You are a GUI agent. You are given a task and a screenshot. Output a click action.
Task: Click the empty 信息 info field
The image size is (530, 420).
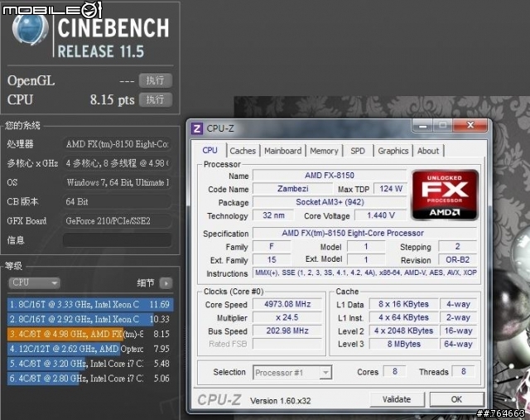point(117,240)
